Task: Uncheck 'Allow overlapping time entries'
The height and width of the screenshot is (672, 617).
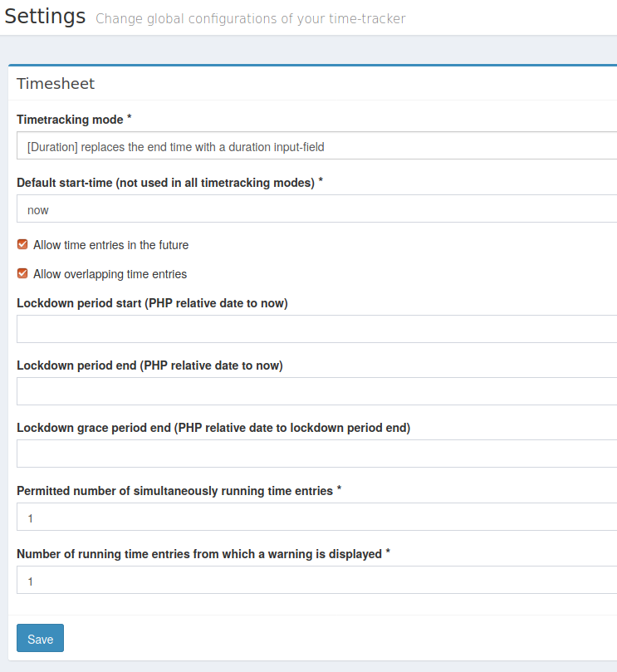Action: [x=22, y=273]
